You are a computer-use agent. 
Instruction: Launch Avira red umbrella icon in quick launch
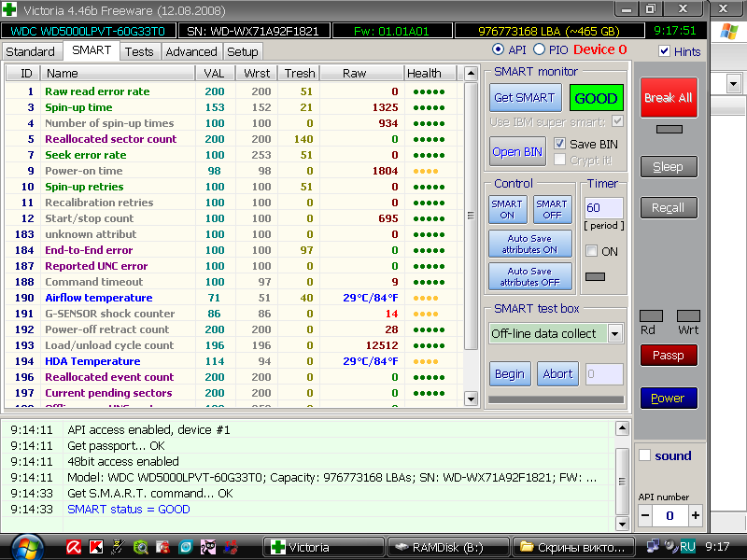(x=74, y=547)
